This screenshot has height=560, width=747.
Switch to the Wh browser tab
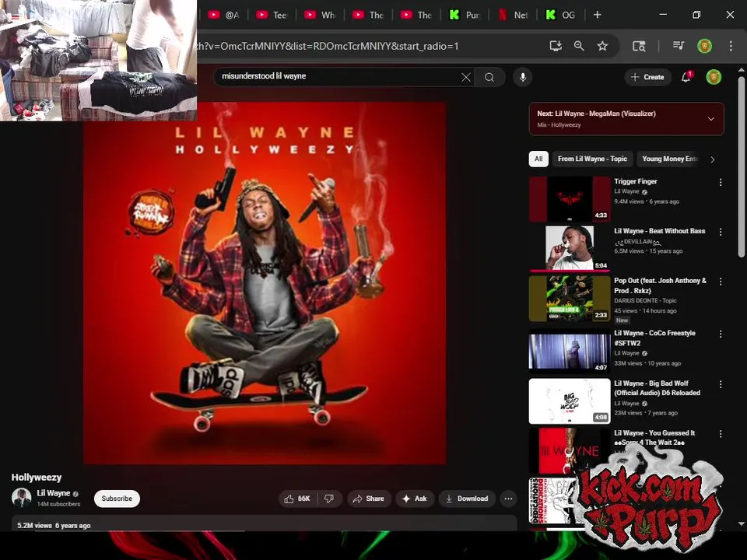point(320,15)
